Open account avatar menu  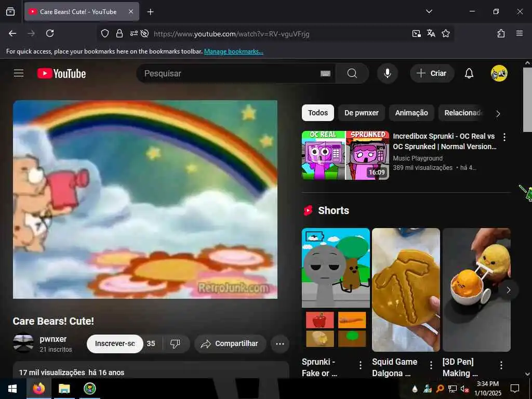(499, 73)
